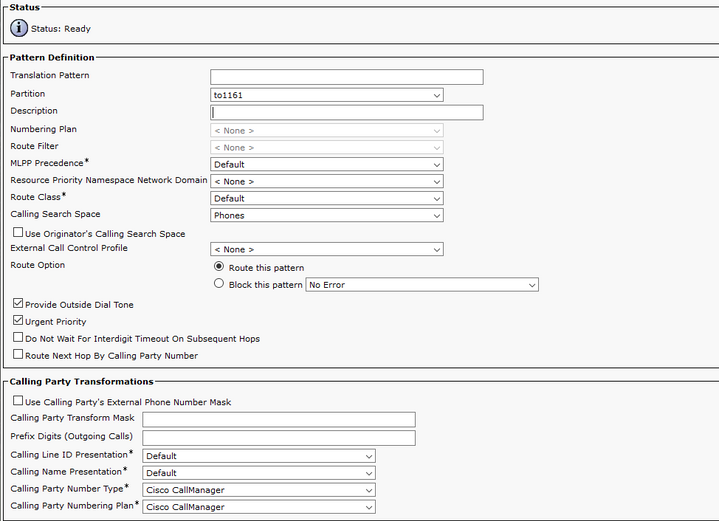This screenshot has height=521, width=719.
Task: Open the Route Class dropdown
Action: click(327, 198)
